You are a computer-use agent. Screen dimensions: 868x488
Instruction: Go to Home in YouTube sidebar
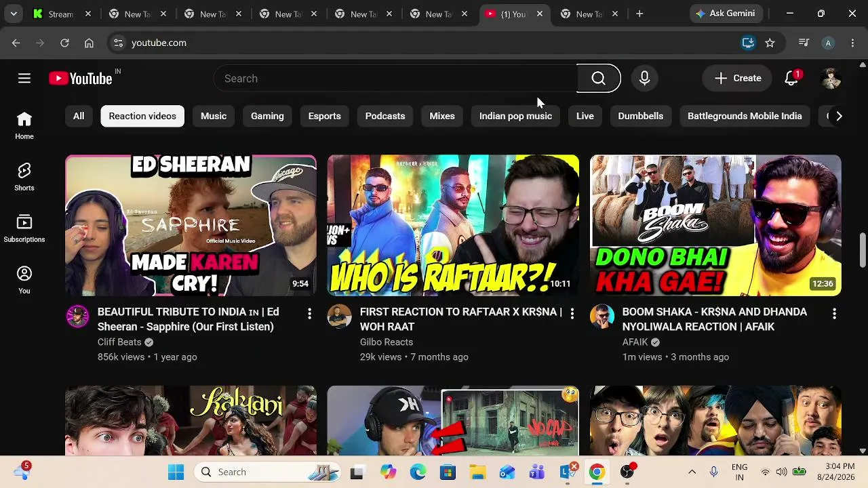pyautogui.click(x=24, y=126)
